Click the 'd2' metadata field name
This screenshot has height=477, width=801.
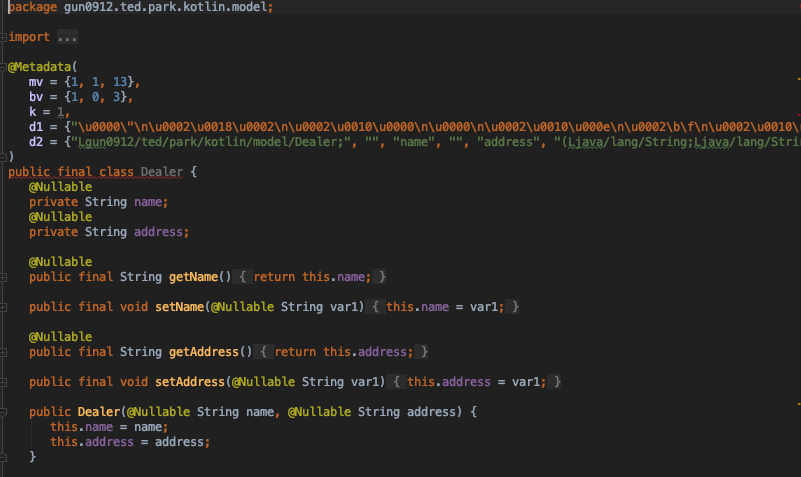coord(36,142)
